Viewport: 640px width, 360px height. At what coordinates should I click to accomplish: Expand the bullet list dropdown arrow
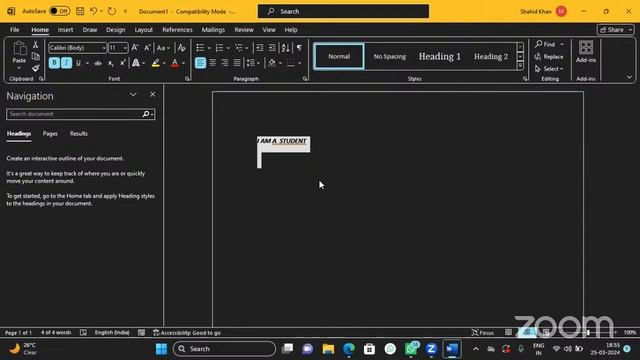(x=209, y=48)
